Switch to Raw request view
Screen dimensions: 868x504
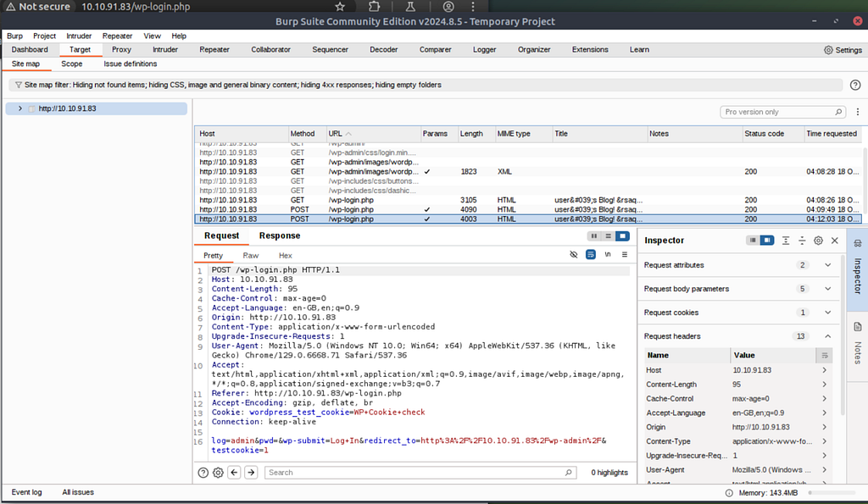pos(251,256)
